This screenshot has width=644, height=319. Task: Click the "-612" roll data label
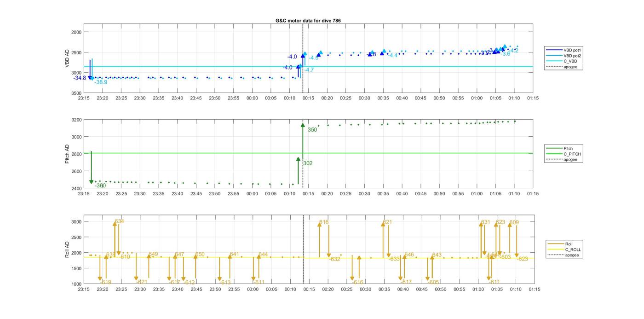tap(190, 282)
